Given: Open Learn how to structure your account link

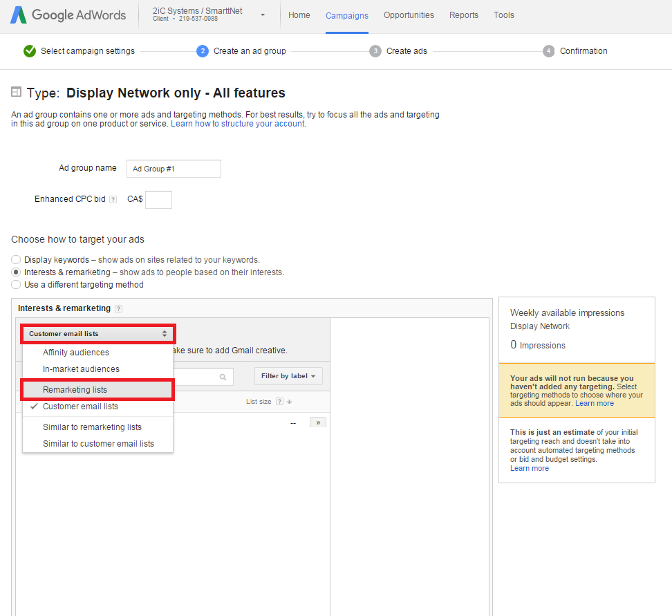Looking at the screenshot, I should 238,124.
